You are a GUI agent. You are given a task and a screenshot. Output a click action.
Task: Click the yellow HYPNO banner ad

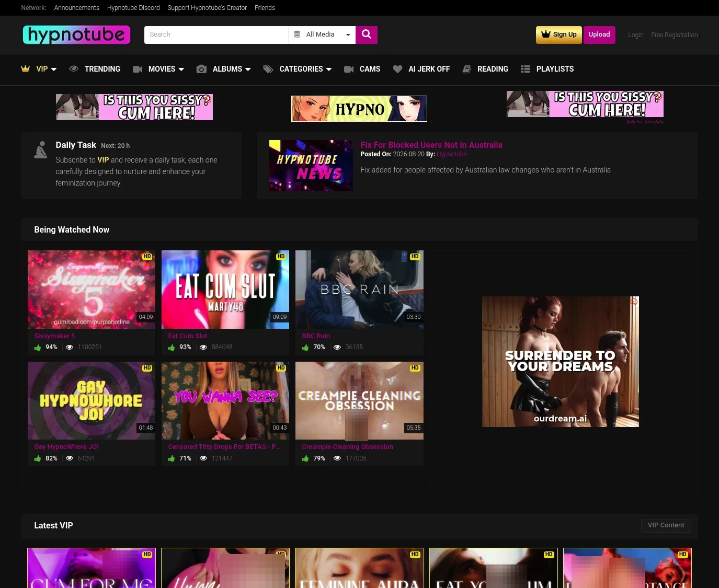(x=359, y=109)
